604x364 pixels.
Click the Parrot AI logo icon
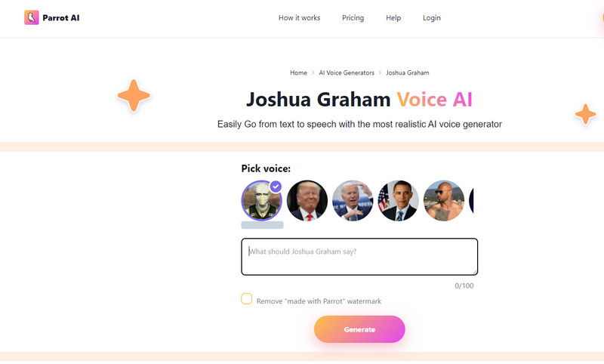[31, 17]
